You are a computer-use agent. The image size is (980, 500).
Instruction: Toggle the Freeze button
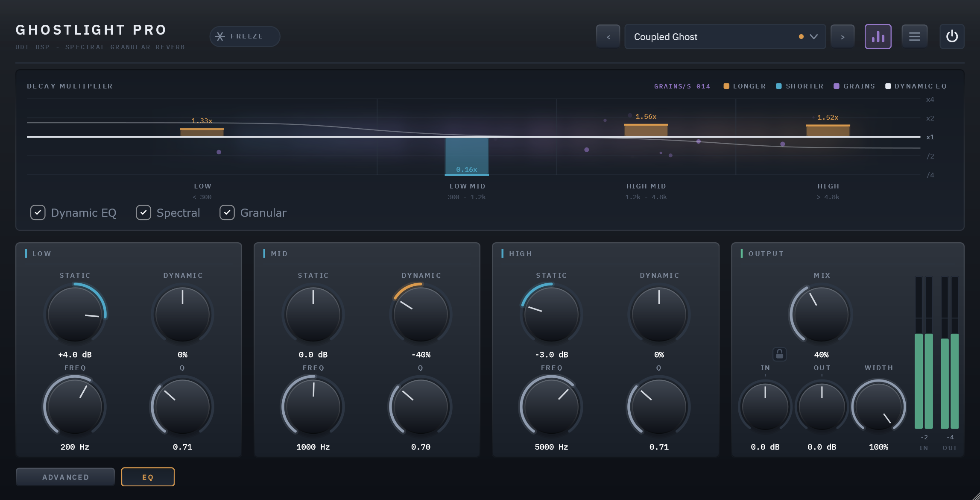click(x=245, y=36)
